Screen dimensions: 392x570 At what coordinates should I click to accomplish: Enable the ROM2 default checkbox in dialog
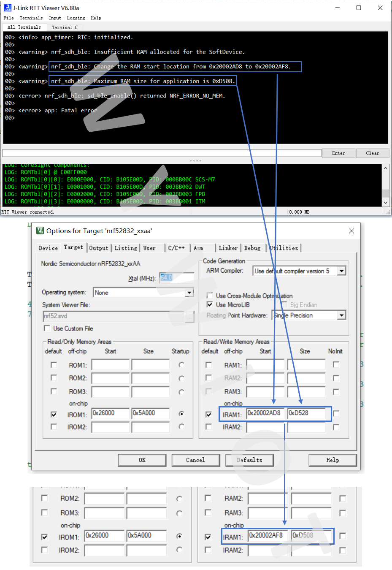pos(54,377)
